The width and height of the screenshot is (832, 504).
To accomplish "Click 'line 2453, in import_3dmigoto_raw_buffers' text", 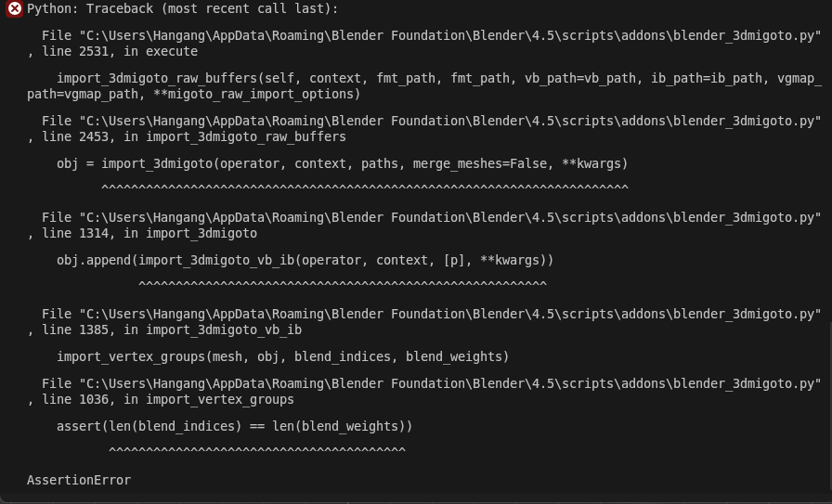I will click(x=194, y=136).
